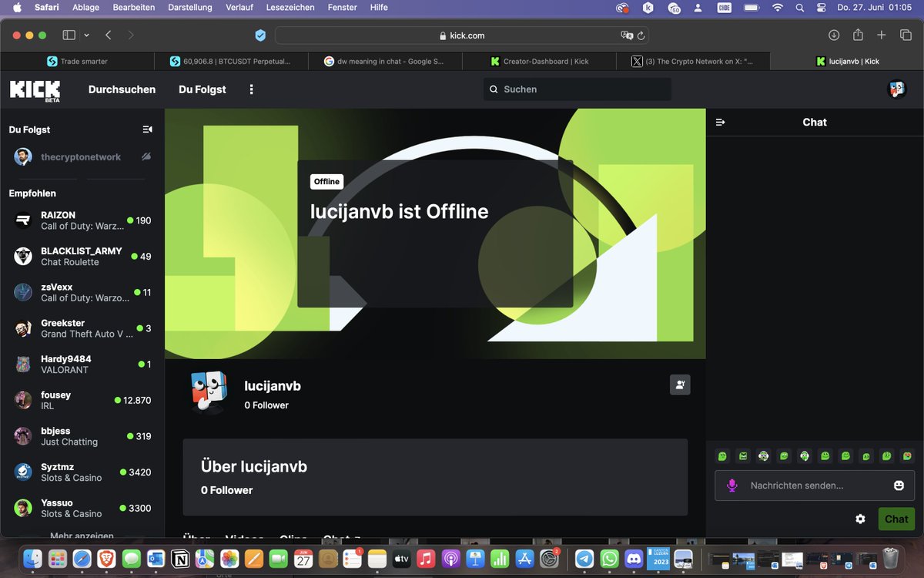This screenshot has height=578, width=924.
Task: Click the Kick logo in header
Action: pos(35,90)
